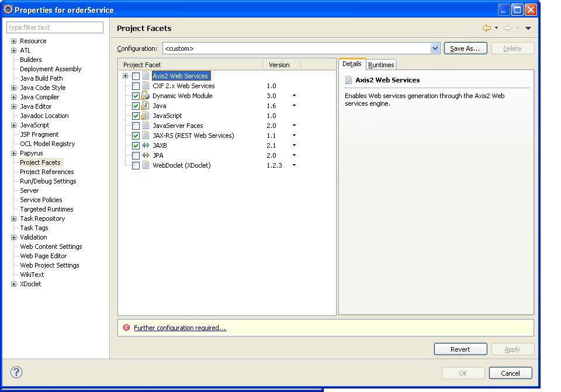Image resolution: width=561 pixels, height=392 pixels.
Task: Click the JavaServer Faces facet icon
Action: click(146, 126)
